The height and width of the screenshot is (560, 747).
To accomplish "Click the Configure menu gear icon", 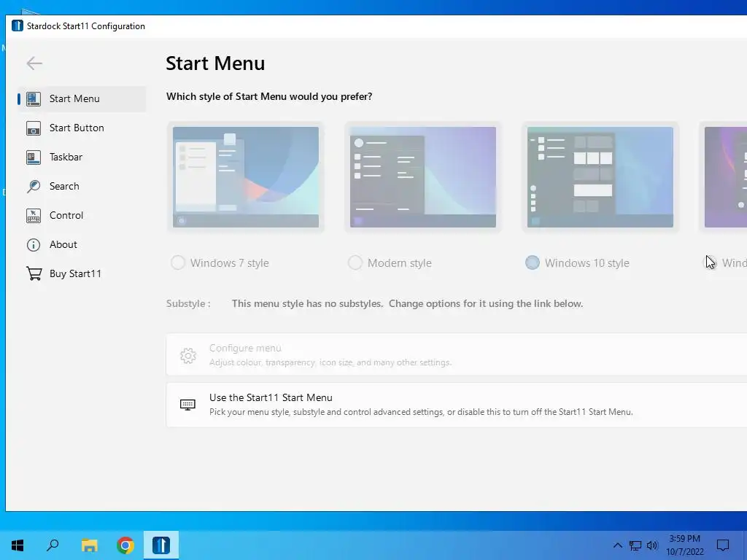I will coord(188,355).
